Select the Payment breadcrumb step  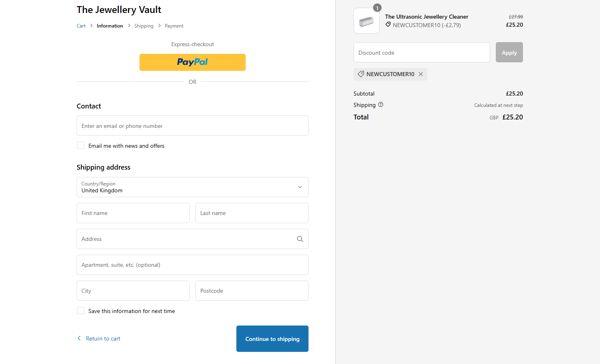[174, 26]
